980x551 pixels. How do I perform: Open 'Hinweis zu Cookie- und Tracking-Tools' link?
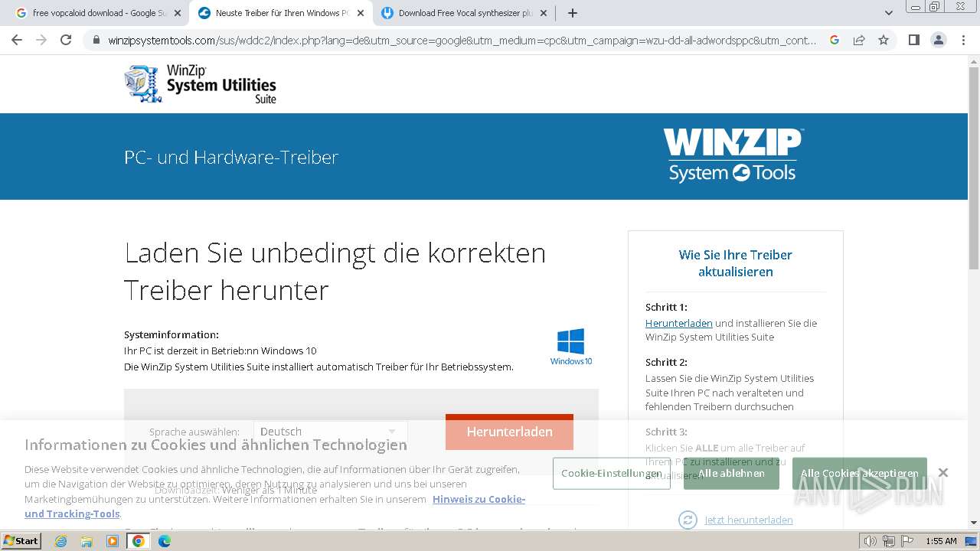pyautogui.click(x=479, y=499)
